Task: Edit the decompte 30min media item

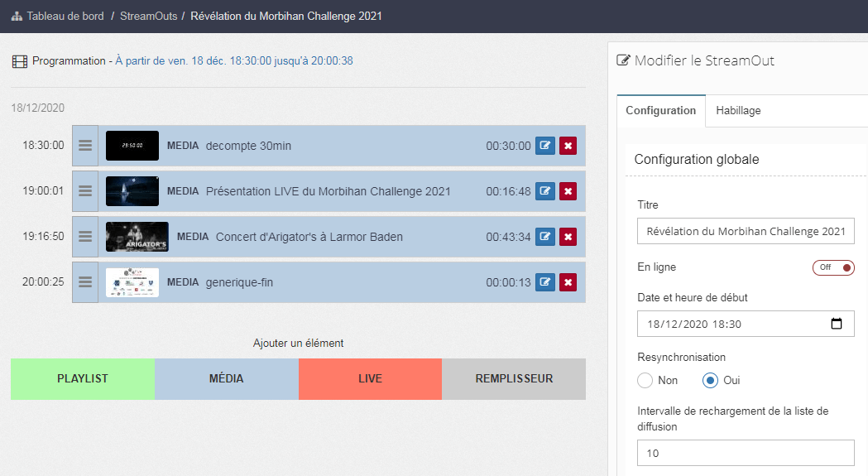Action: 545,146
